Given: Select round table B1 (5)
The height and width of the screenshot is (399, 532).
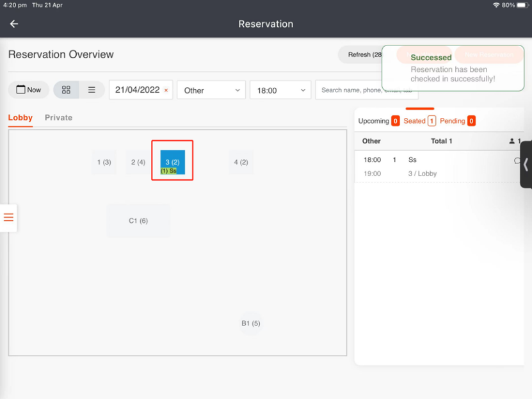Looking at the screenshot, I should tap(250, 323).
